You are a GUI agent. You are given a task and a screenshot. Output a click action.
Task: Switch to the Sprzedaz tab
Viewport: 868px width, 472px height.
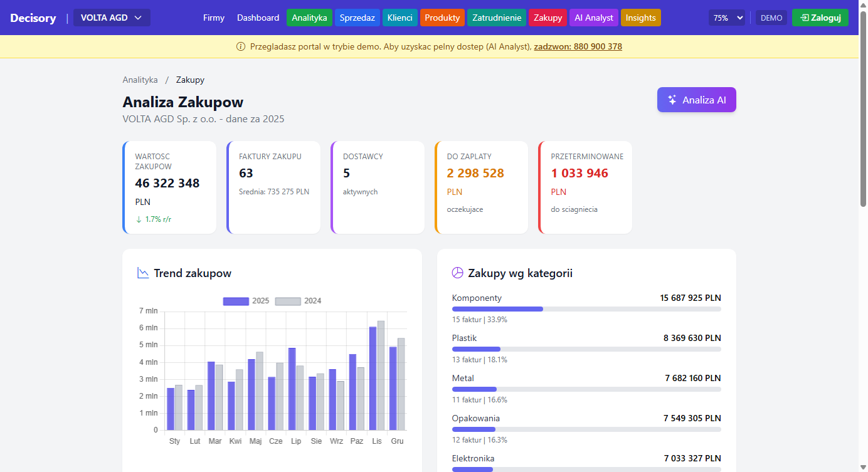pyautogui.click(x=357, y=18)
